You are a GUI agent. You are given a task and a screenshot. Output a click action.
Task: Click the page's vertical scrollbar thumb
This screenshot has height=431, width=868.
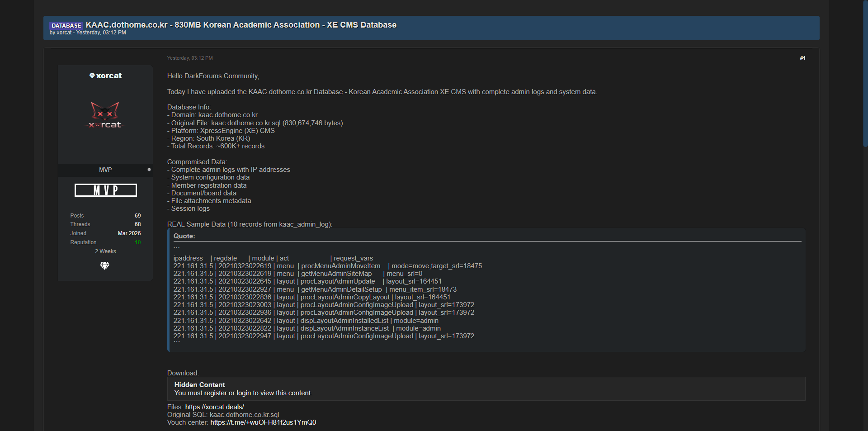(865, 72)
